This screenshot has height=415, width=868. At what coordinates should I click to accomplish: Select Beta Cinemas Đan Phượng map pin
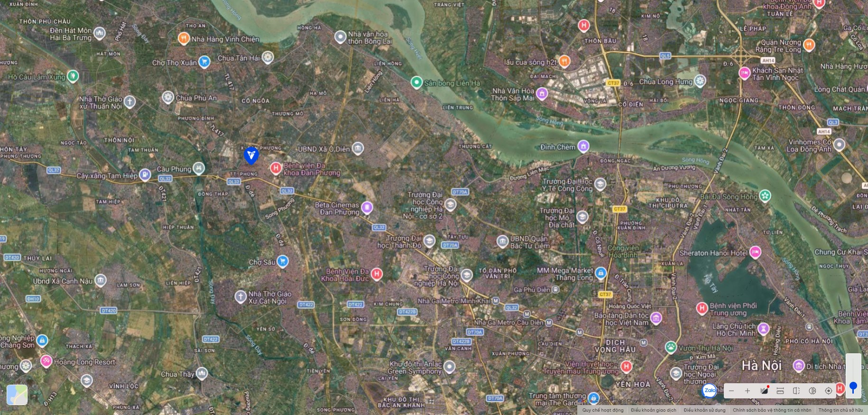tap(367, 208)
